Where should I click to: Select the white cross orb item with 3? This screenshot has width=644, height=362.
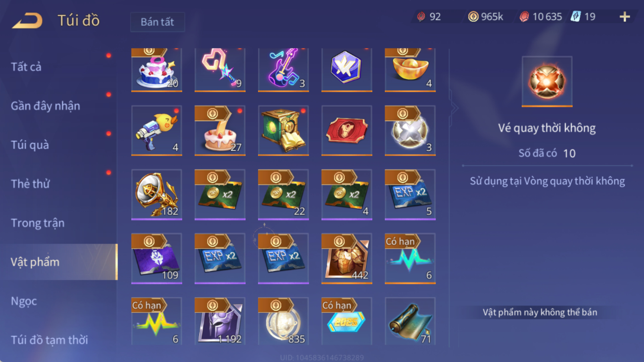tap(410, 131)
